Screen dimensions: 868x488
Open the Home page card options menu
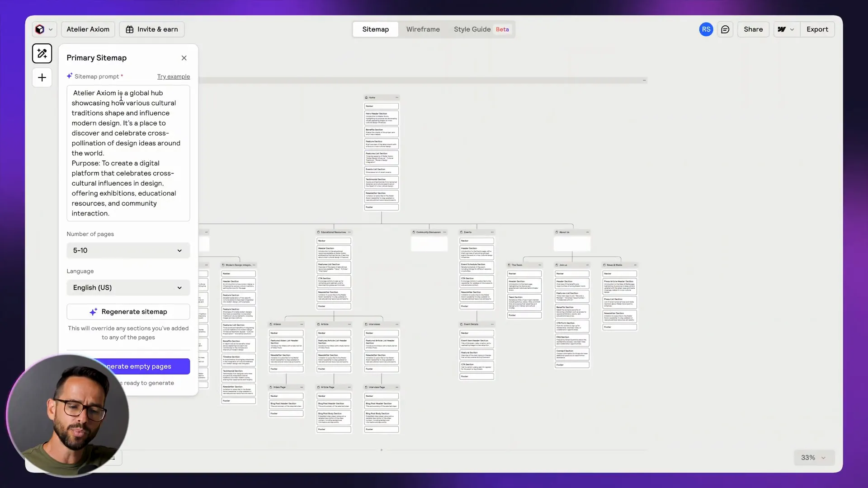(x=397, y=98)
